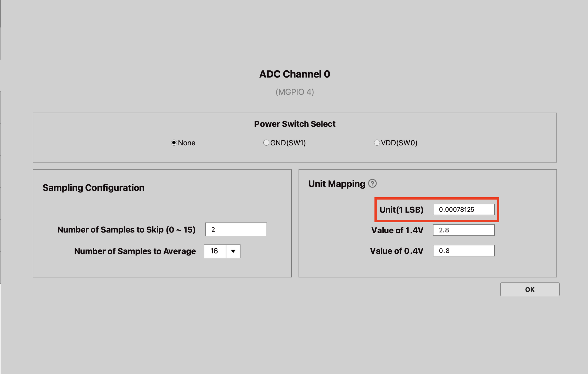This screenshot has width=588, height=374.
Task: Click the Value of 0.4V field
Action: click(464, 251)
